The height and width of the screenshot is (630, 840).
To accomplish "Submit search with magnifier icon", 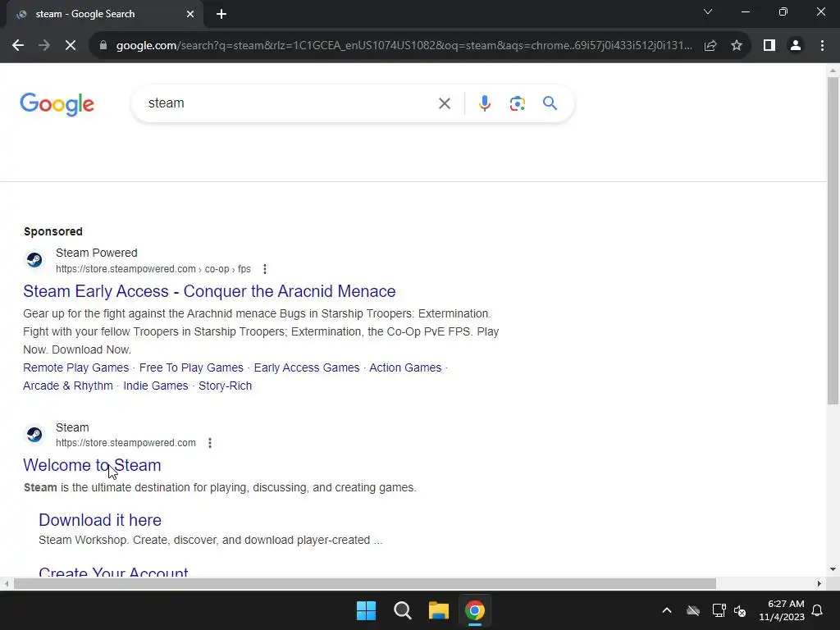I will pyautogui.click(x=550, y=103).
